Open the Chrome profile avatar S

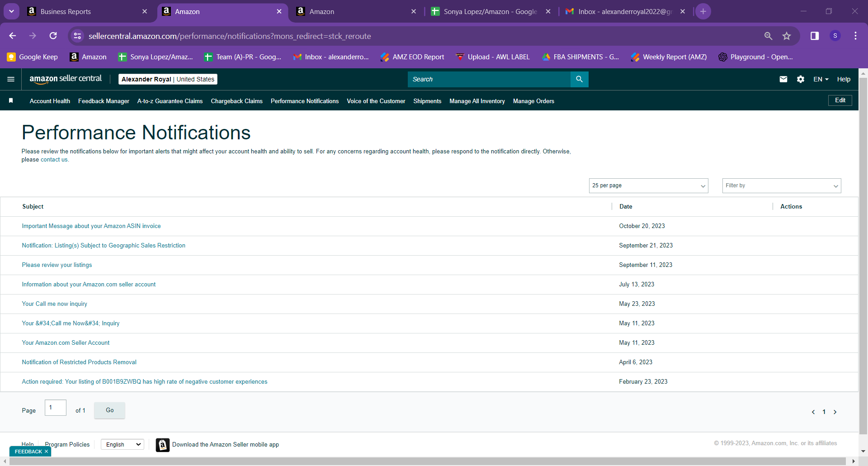point(835,36)
